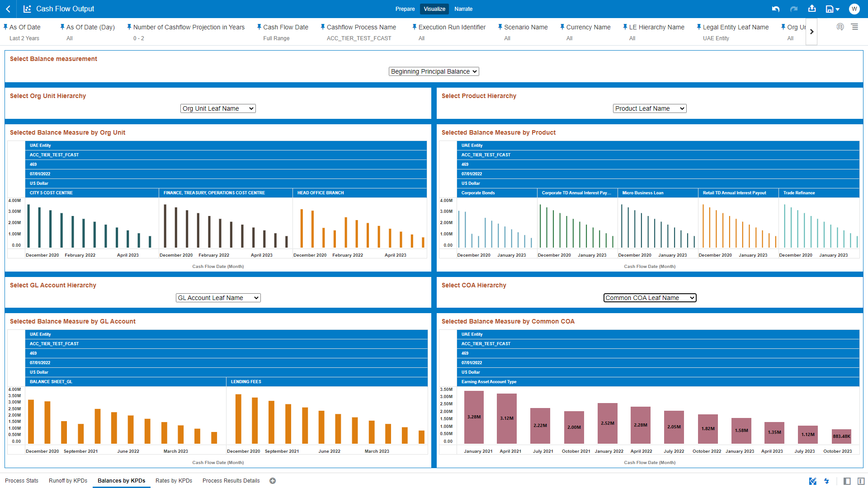The image size is (868, 488).
Task: Click the Undo arrow icon
Action: click(776, 9)
